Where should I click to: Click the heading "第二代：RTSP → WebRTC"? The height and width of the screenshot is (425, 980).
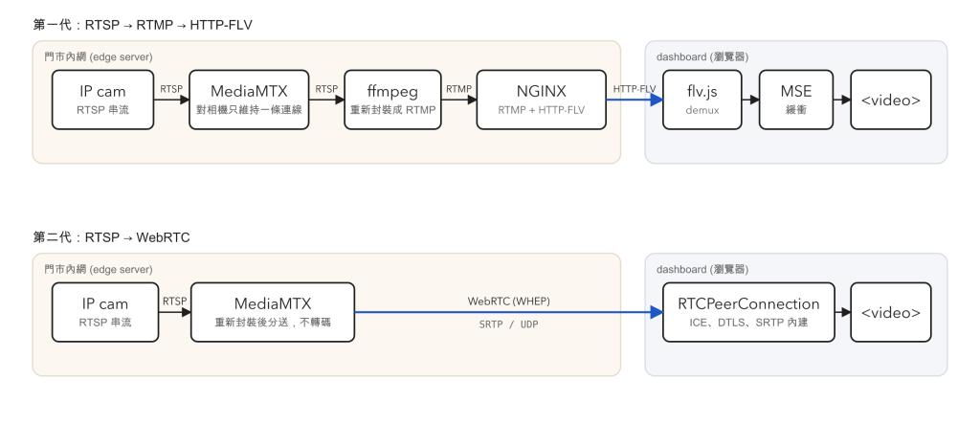pos(111,237)
